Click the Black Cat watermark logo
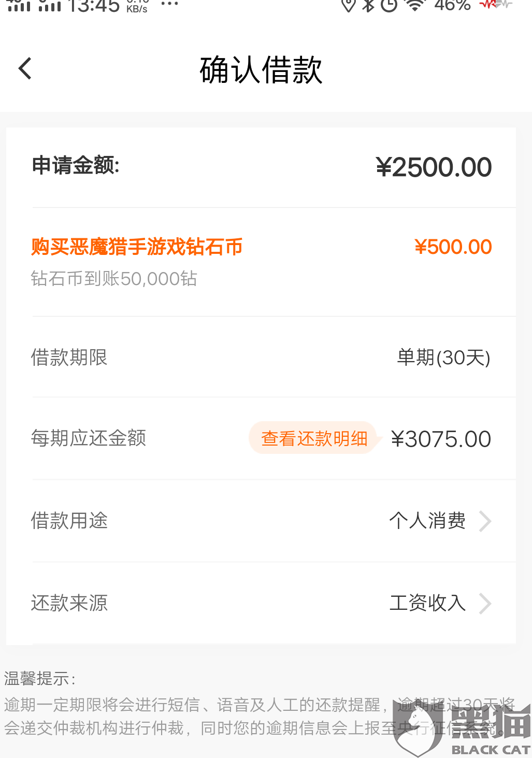 (462, 728)
